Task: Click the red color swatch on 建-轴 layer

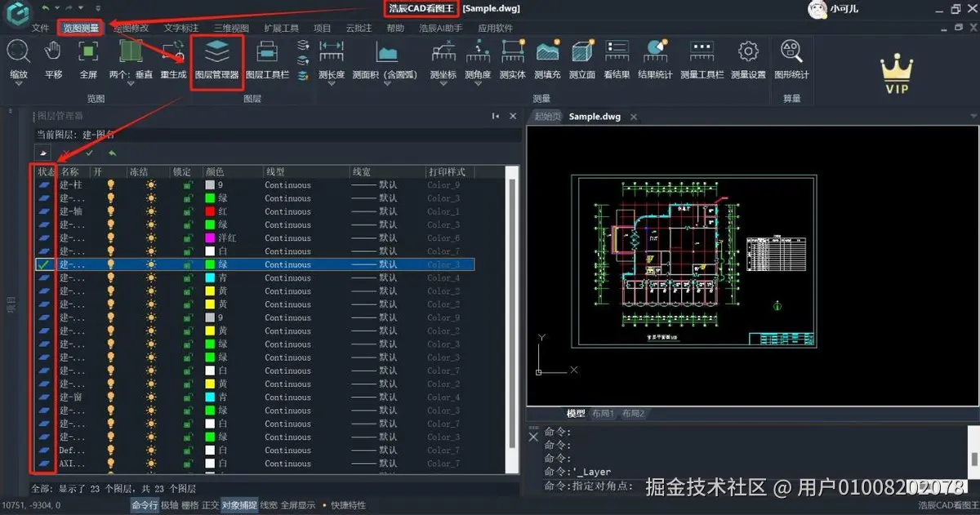Action: pyautogui.click(x=210, y=211)
